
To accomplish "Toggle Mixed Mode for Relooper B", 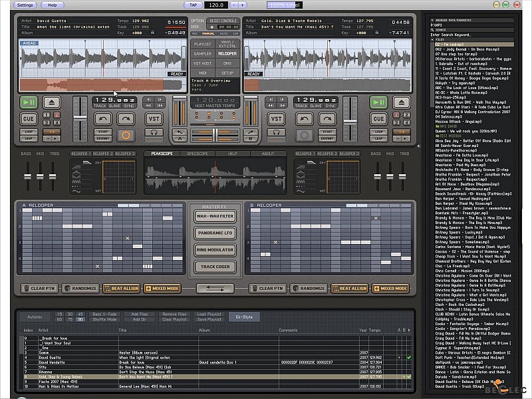I will [390, 289].
